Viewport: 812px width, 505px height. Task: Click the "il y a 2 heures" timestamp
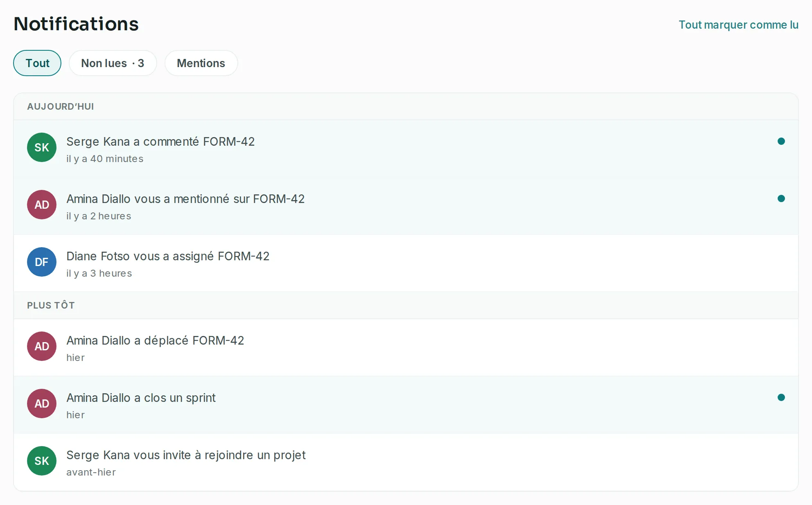pyautogui.click(x=99, y=216)
